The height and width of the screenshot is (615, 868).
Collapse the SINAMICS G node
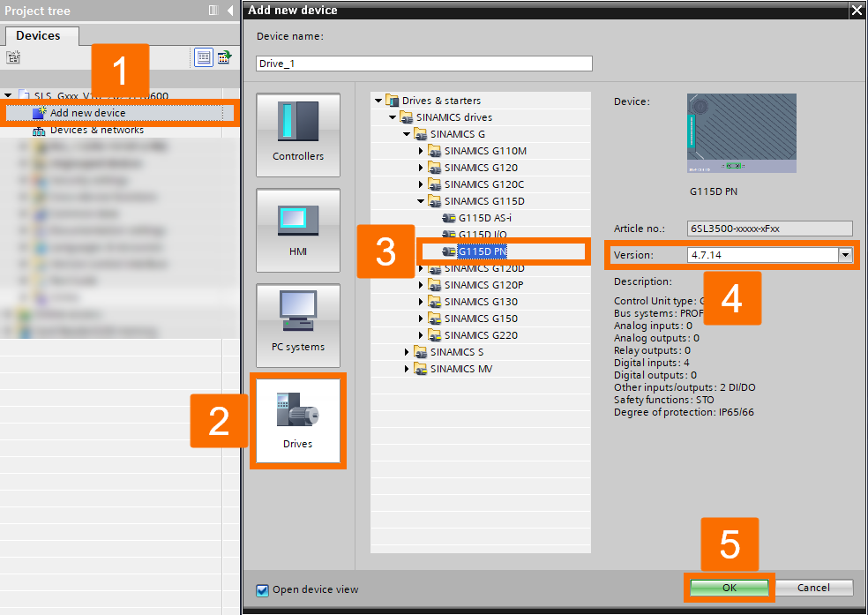click(407, 134)
